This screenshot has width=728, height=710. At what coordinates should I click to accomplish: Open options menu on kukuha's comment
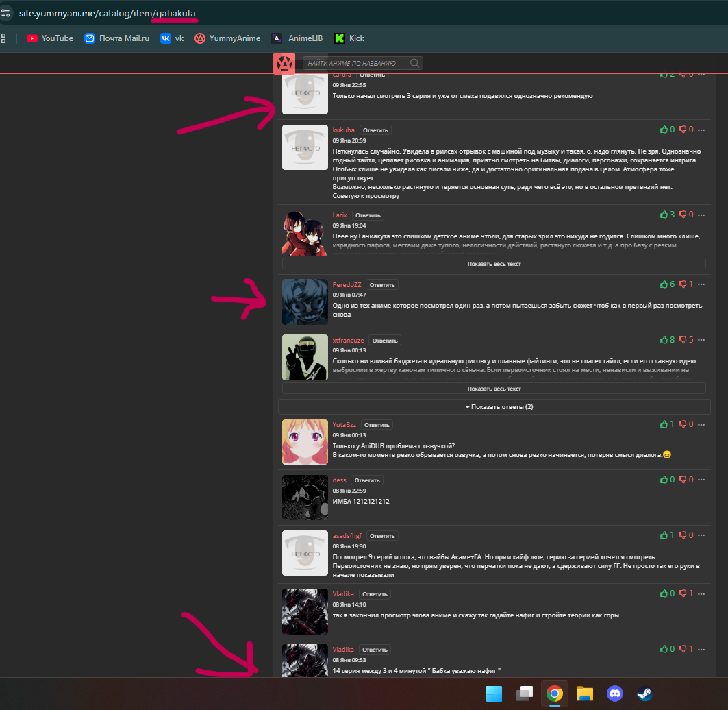[701, 130]
